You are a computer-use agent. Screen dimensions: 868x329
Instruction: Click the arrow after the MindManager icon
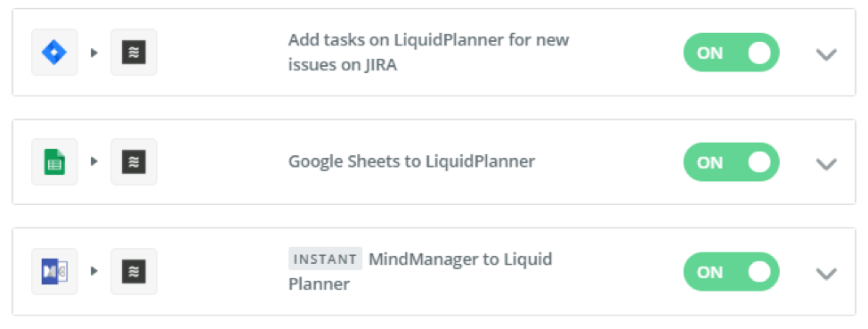94,271
